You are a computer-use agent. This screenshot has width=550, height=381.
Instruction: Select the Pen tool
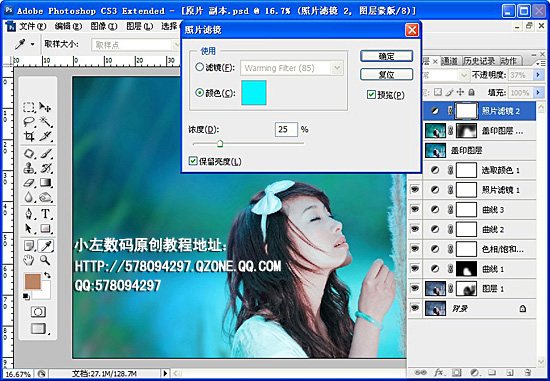pos(29,214)
